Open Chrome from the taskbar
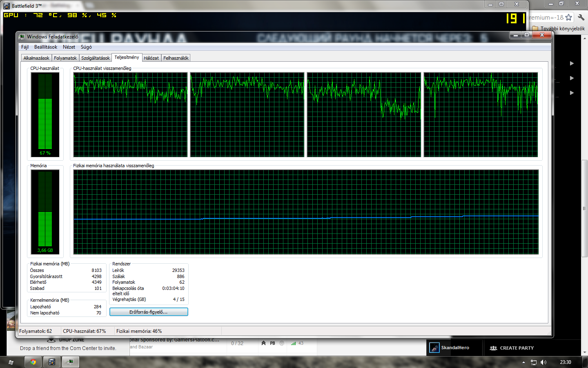This screenshot has height=368, width=588. click(x=33, y=362)
